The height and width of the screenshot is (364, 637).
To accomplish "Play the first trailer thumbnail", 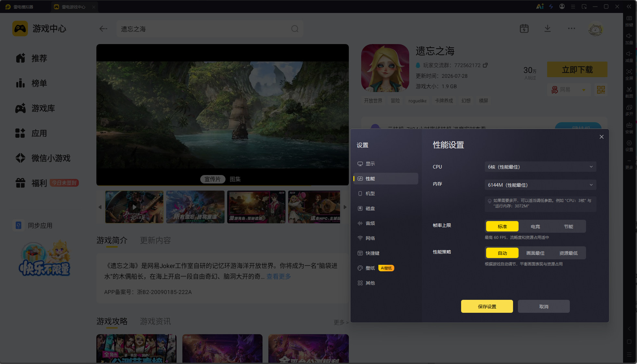I will point(134,207).
